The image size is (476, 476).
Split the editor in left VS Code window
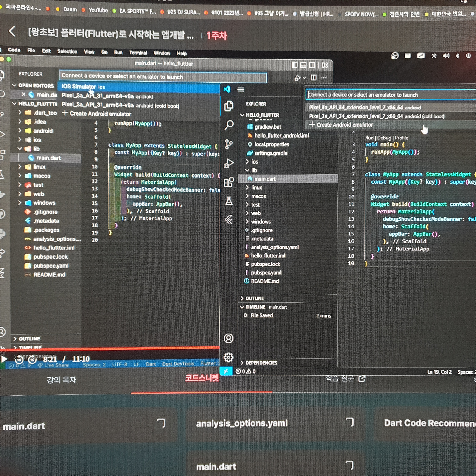(x=313, y=78)
